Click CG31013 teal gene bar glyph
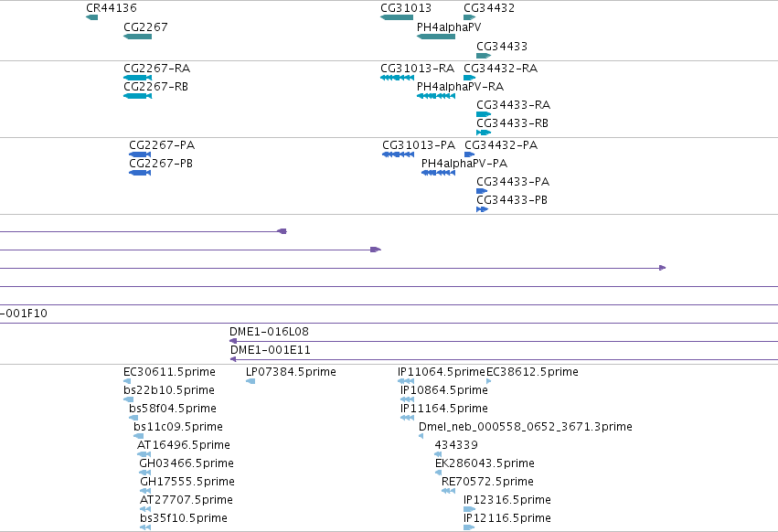Screen dimensions: 778x532 click(397, 17)
